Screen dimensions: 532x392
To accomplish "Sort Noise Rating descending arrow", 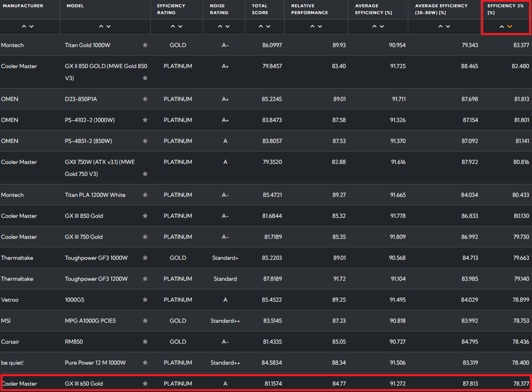I will click(x=228, y=27).
